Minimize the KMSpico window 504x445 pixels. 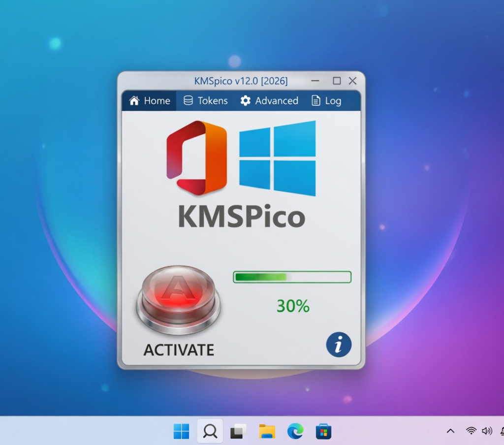click(315, 81)
